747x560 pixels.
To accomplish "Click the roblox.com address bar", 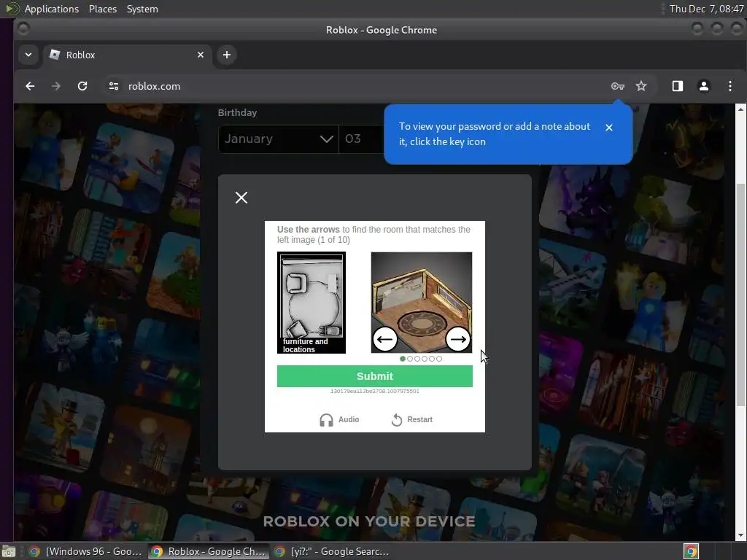I will 362,86.
